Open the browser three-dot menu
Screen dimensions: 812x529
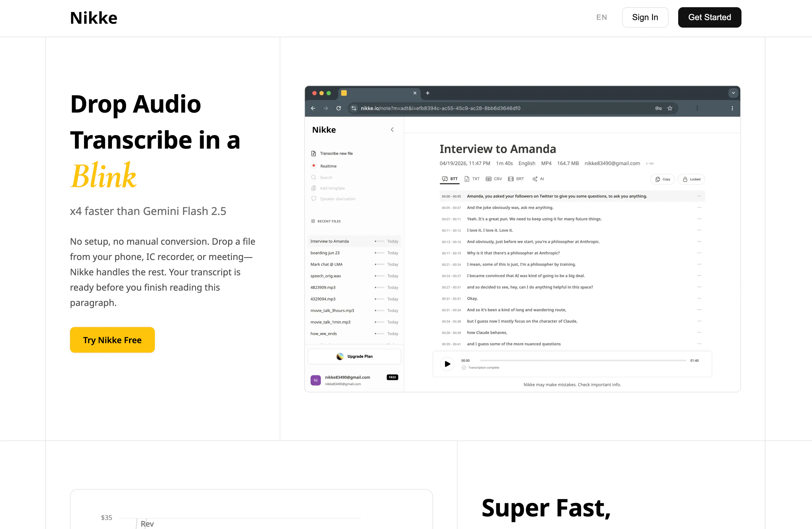(x=732, y=108)
